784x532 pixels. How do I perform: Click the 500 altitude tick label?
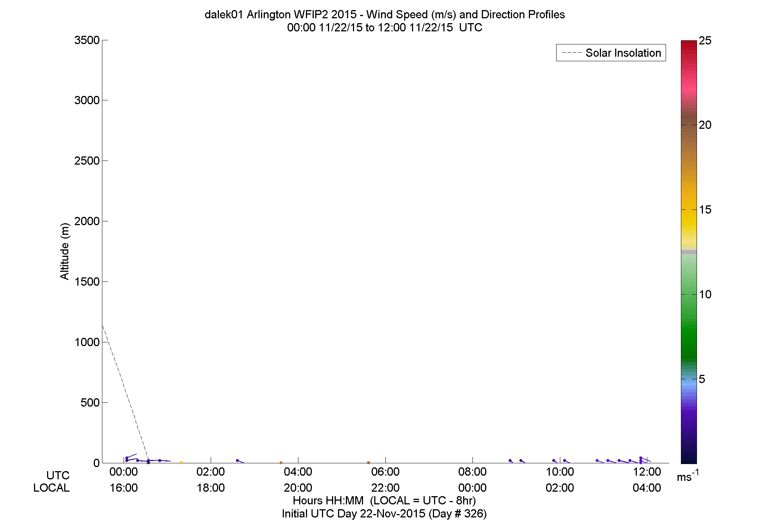click(90, 403)
